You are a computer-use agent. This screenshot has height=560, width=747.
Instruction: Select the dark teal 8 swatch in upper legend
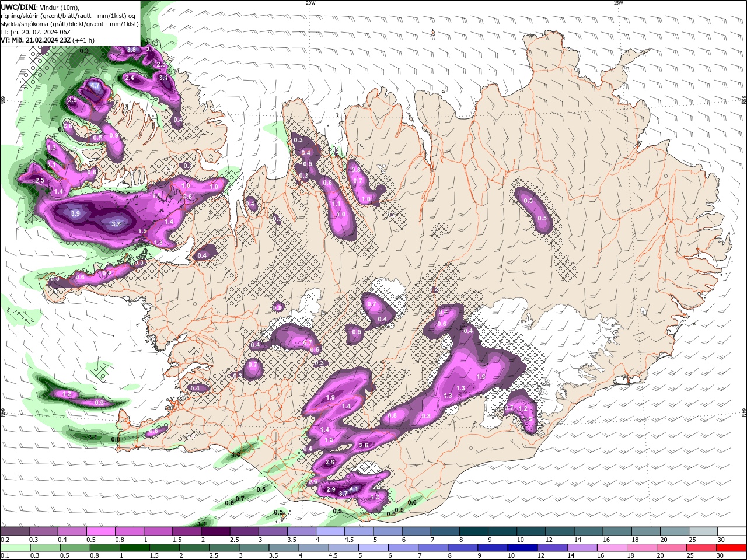click(x=474, y=531)
